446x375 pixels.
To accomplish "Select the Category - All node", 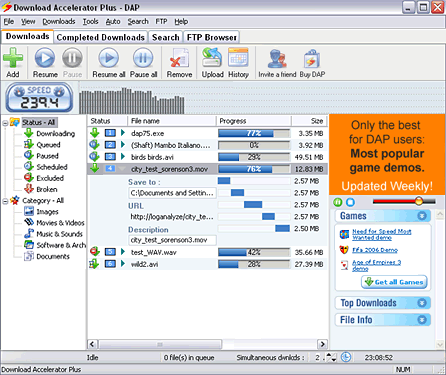I will [43, 201].
